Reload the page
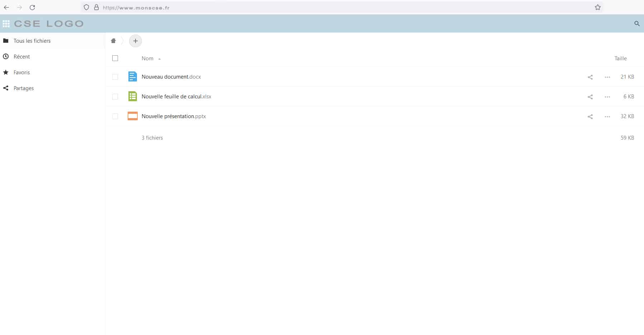The image size is (644, 335). coord(32,7)
